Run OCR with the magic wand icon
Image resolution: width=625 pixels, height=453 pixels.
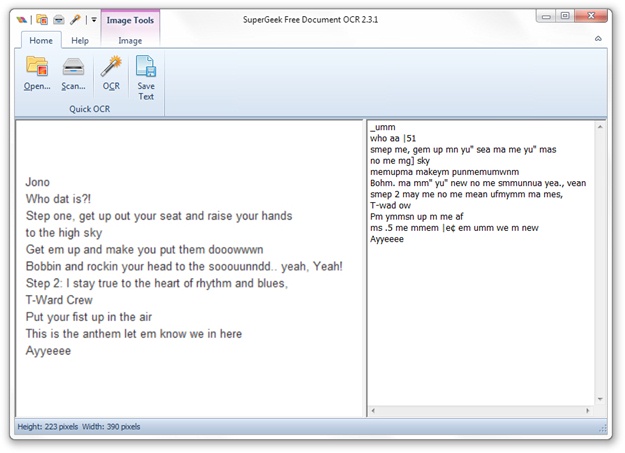(111, 66)
